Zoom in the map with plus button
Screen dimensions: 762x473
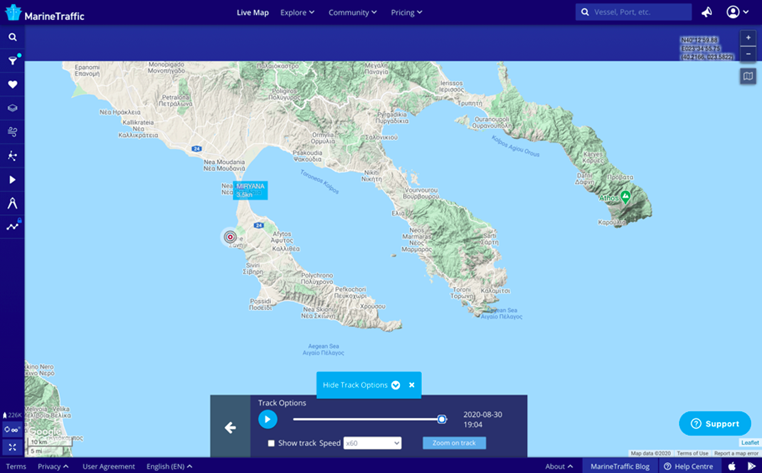[748, 37]
